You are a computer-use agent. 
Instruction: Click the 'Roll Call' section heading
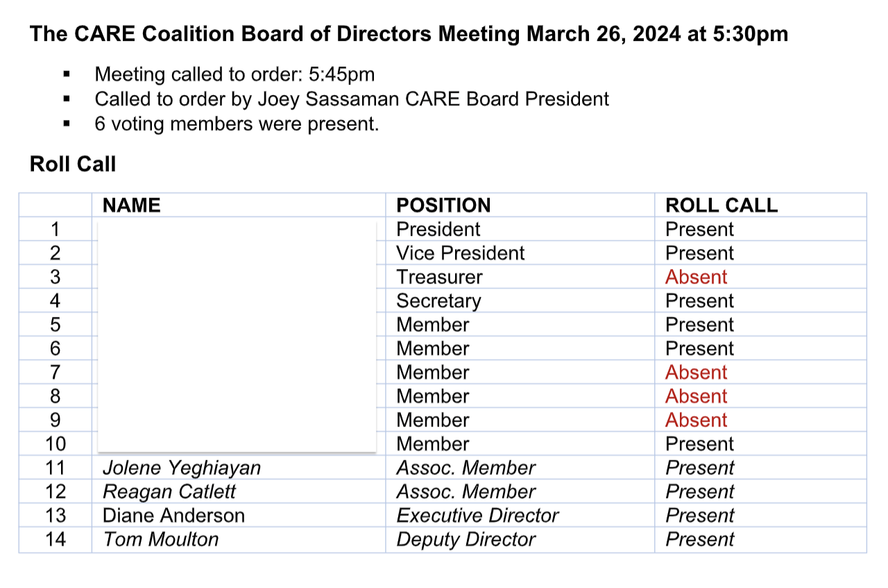tap(73, 164)
